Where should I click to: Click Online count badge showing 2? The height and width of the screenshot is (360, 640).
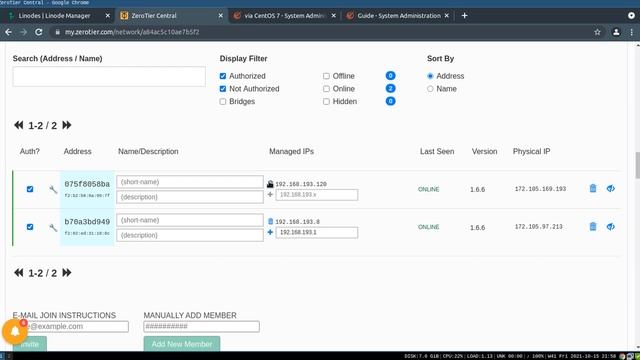tap(390, 88)
